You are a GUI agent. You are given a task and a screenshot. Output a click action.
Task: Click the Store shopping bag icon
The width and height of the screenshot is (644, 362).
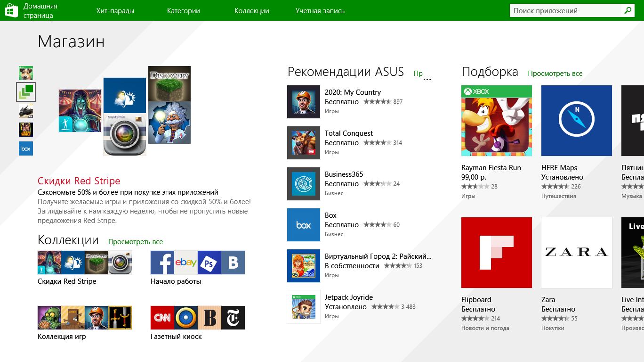(x=12, y=10)
